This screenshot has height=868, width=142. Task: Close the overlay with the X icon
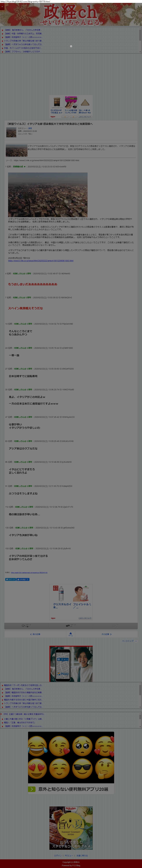[71, 46]
